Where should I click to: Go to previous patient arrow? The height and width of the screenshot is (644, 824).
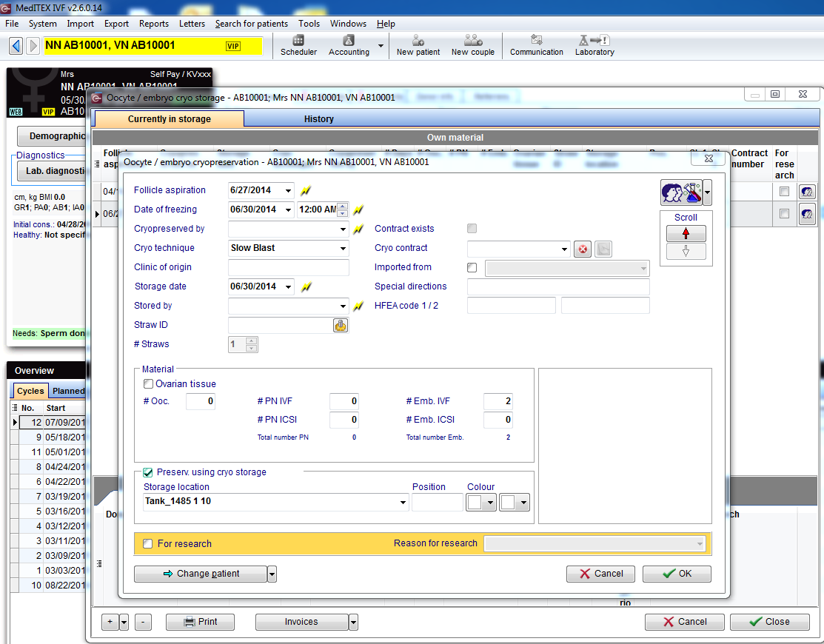(x=16, y=46)
